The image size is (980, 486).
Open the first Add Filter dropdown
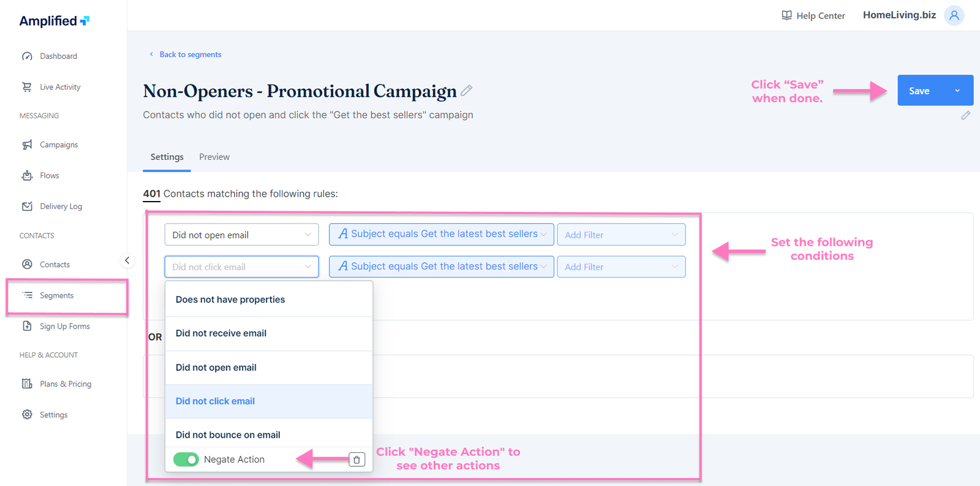click(x=621, y=235)
